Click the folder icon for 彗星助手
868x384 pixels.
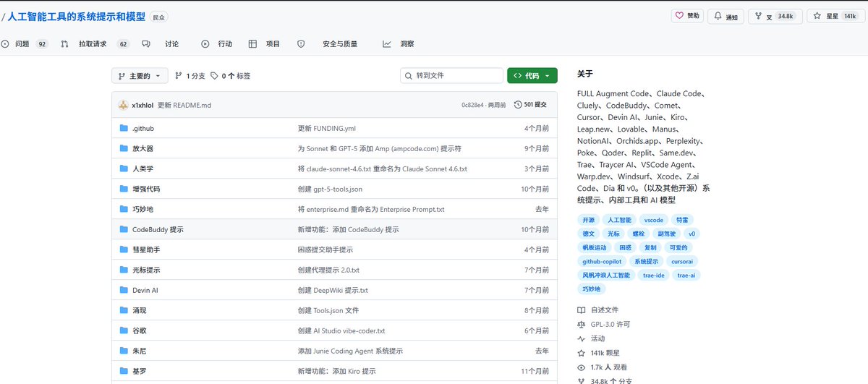pos(124,250)
